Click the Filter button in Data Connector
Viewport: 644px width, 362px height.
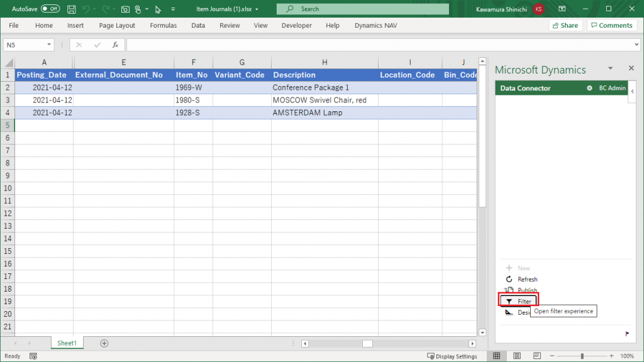pos(519,301)
